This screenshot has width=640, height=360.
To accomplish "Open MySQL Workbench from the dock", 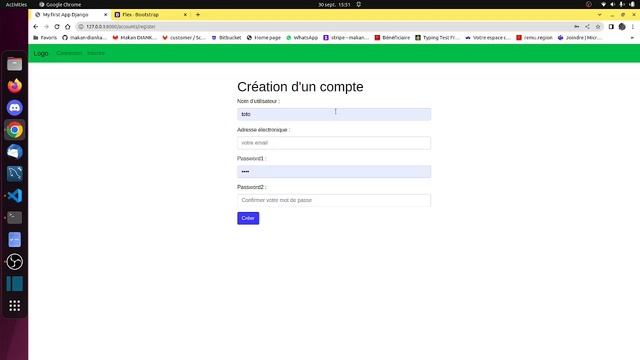I will (x=14, y=174).
